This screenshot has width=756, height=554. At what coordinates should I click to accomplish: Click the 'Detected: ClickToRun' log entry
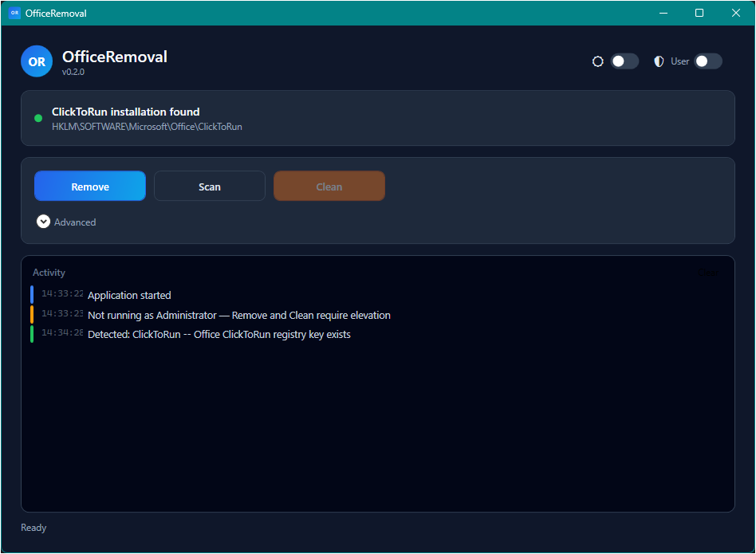tap(219, 334)
